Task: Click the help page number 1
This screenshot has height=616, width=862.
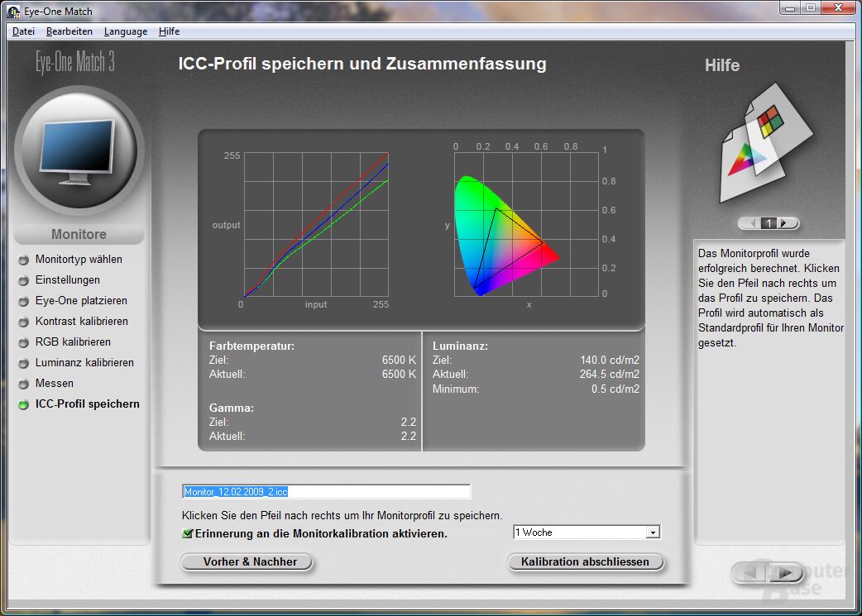Action: click(769, 223)
